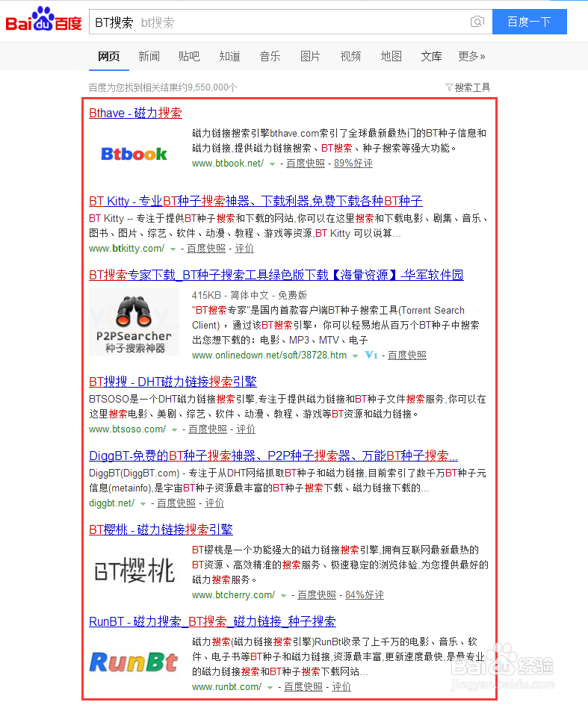This screenshot has width=588, height=705.
Task: Click 评价 for the runbt.com result
Action: point(341,686)
